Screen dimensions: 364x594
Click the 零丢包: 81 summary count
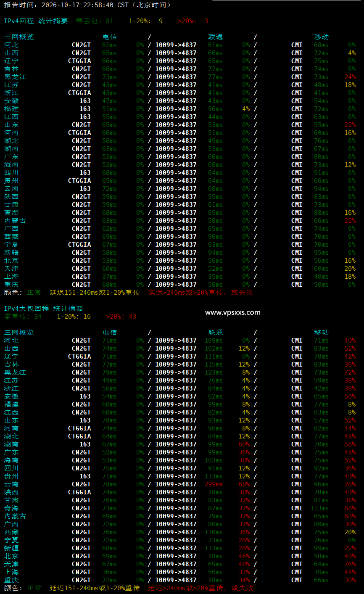pos(95,21)
